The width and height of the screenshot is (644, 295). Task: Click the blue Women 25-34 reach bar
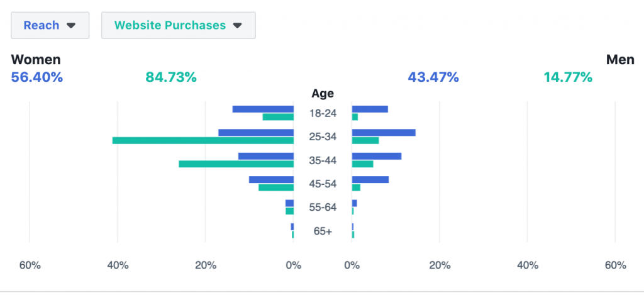pyautogui.click(x=256, y=133)
